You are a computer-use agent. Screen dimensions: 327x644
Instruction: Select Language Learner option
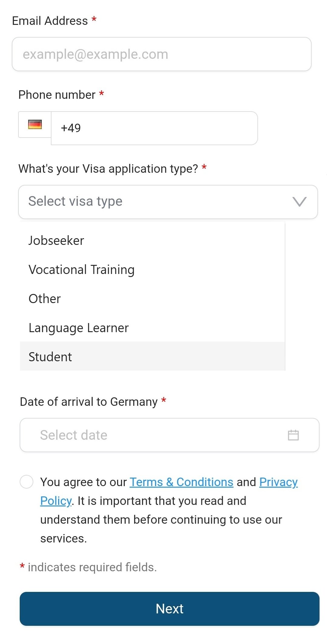click(152, 328)
